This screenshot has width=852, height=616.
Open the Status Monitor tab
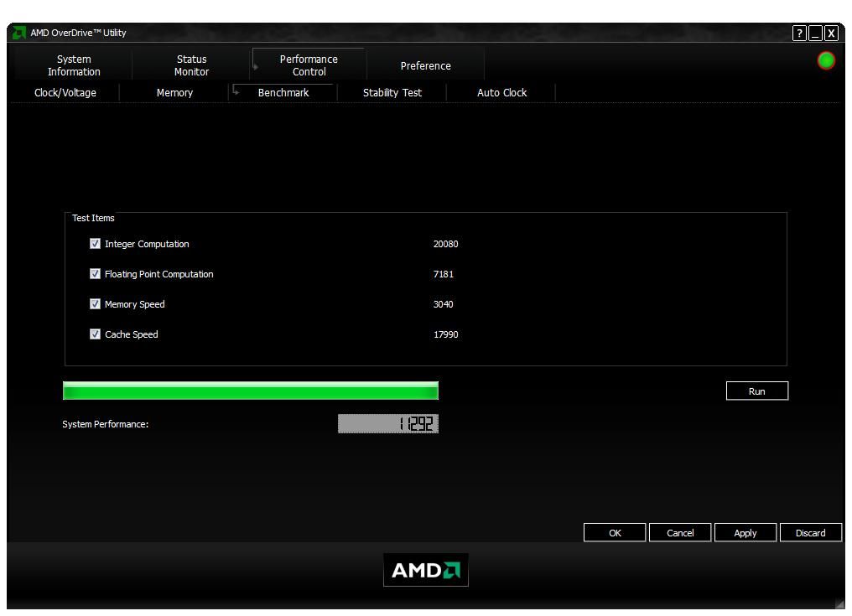190,64
